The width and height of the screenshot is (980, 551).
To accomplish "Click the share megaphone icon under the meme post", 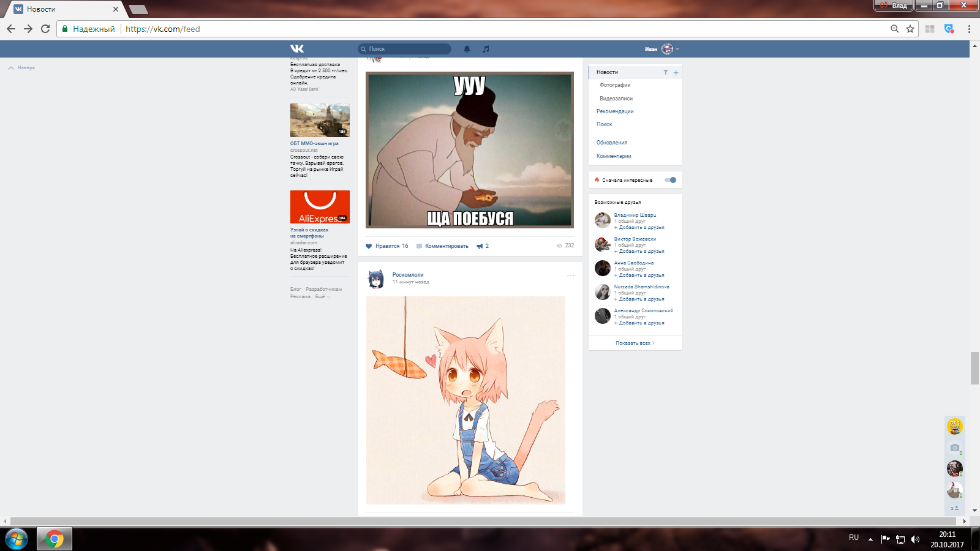I will 480,246.
